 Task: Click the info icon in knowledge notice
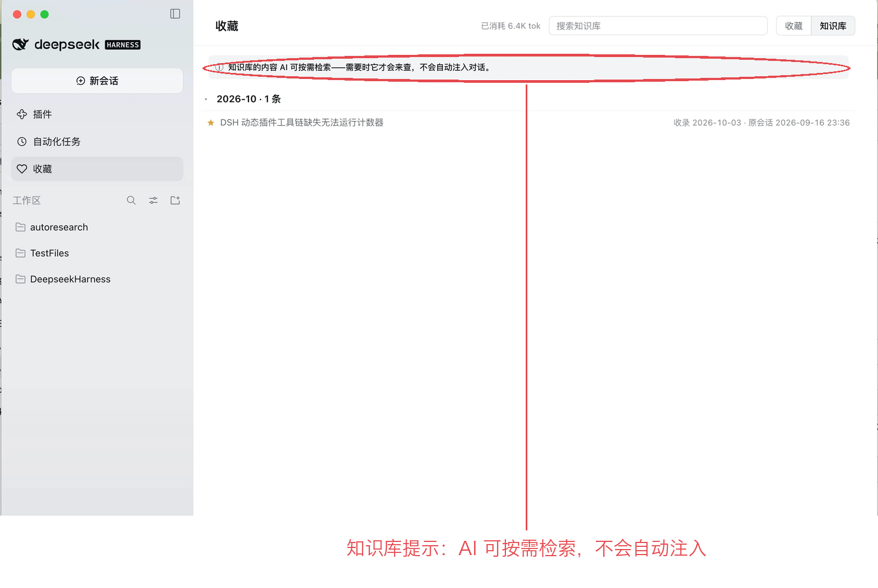click(x=219, y=67)
